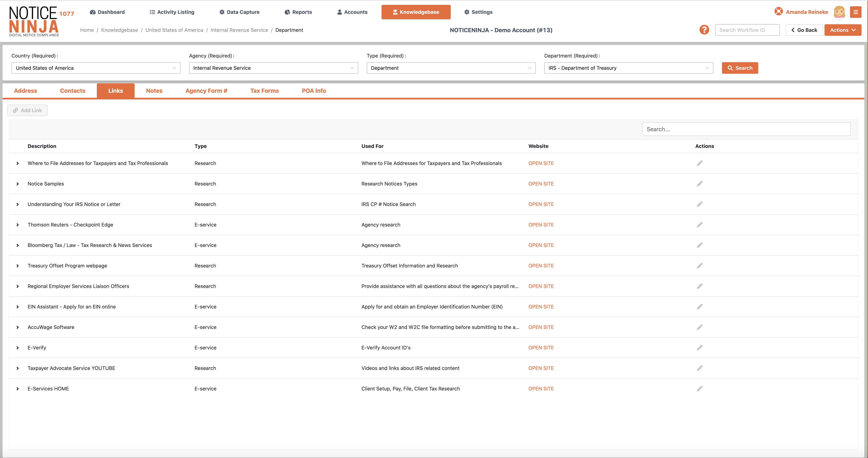This screenshot has height=458, width=868.
Task: Edit the AccuWage Software link
Action: 700,327
